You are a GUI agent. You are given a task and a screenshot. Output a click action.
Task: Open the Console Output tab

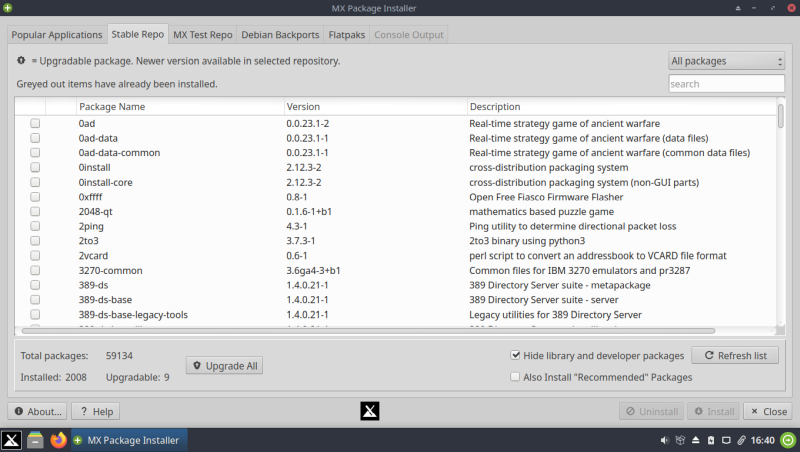[409, 35]
